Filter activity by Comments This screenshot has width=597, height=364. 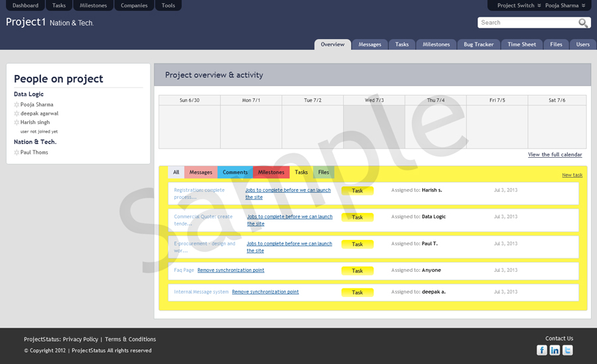coord(235,172)
